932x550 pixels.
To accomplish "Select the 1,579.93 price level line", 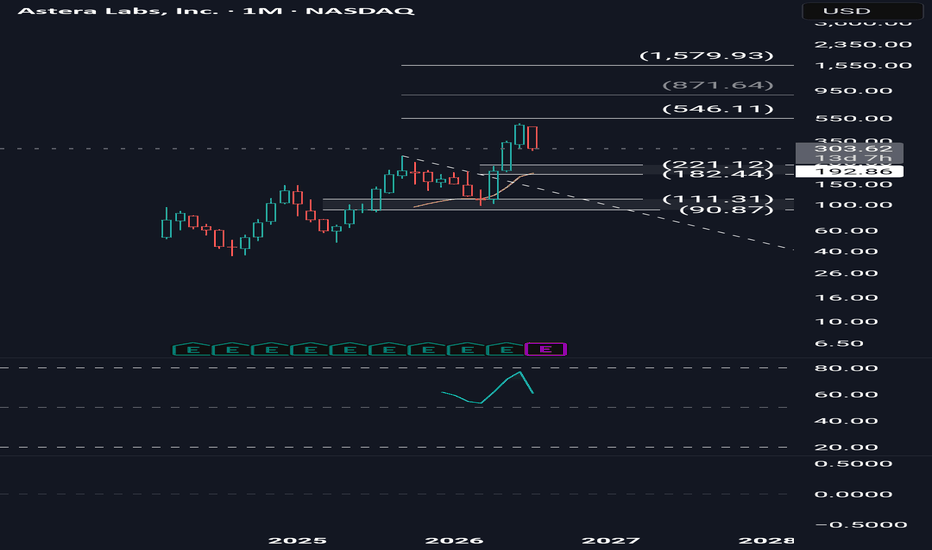I will pyautogui.click(x=597, y=65).
